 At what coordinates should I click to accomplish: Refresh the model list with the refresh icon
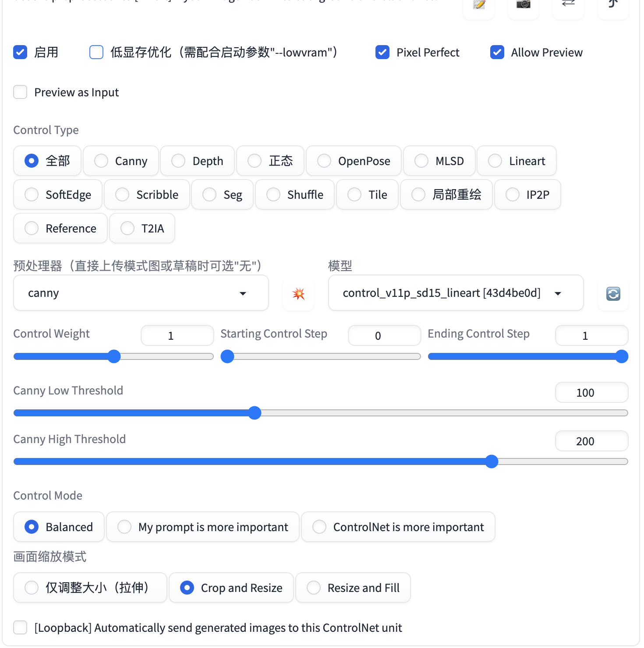[x=613, y=294]
